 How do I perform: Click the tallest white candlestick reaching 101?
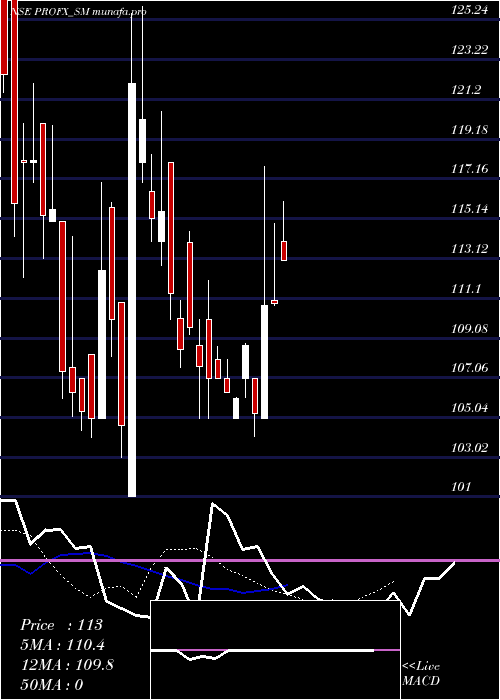point(132,290)
